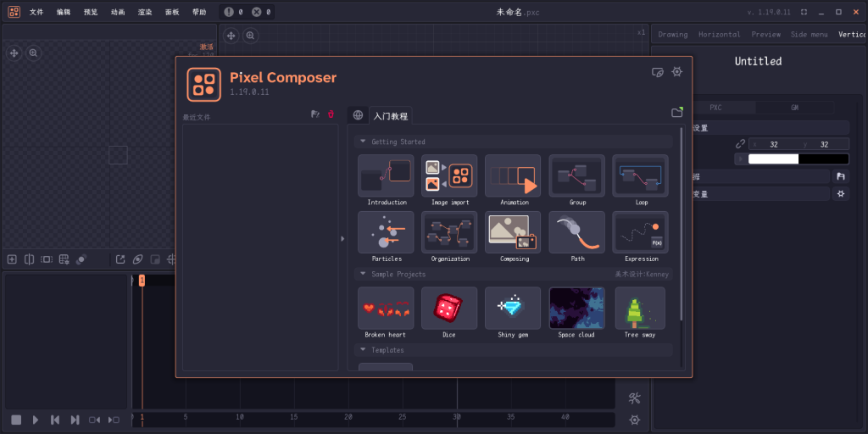
Task: Go to the previous keyframe
Action: click(95, 420)
